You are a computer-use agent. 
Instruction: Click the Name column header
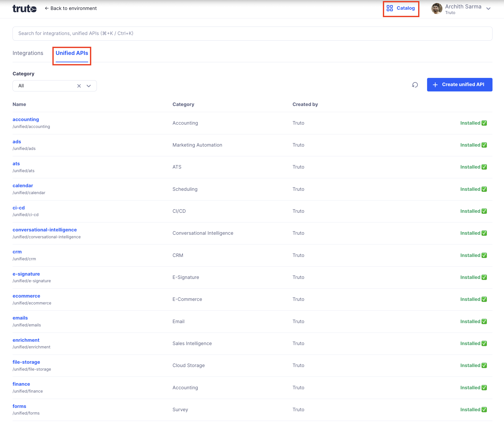19,104
